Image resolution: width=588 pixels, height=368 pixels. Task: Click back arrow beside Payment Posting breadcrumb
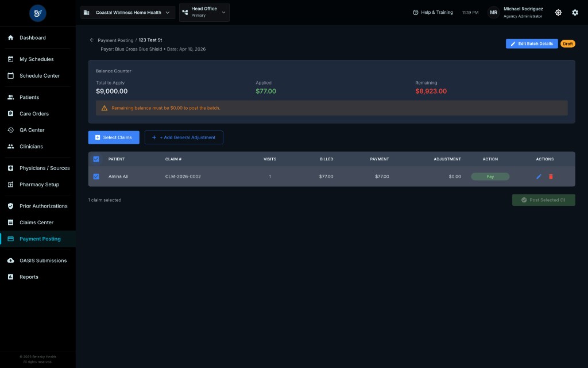(x=92, y=40)
